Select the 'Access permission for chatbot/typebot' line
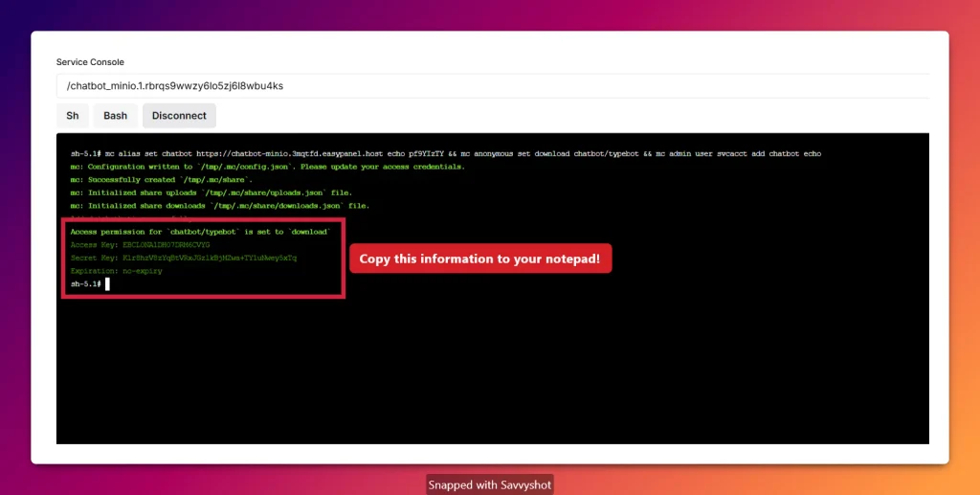Viewport: 980px width, 495px height. (200, 232)
